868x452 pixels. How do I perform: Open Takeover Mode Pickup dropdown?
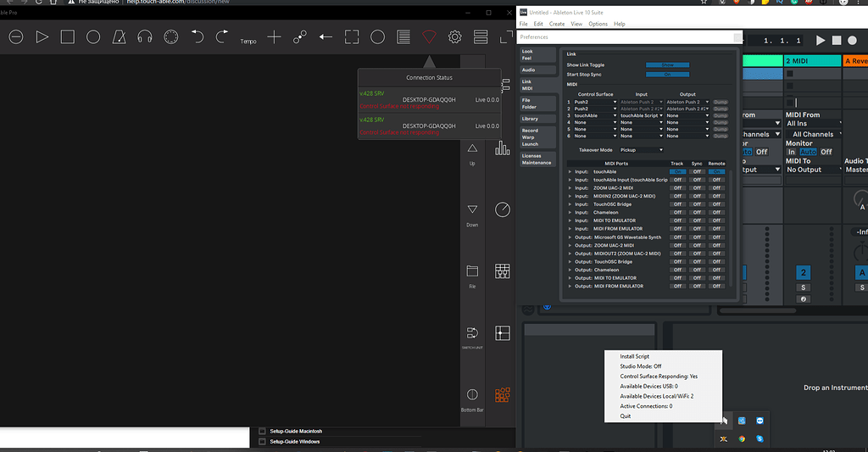pos(641,150)
